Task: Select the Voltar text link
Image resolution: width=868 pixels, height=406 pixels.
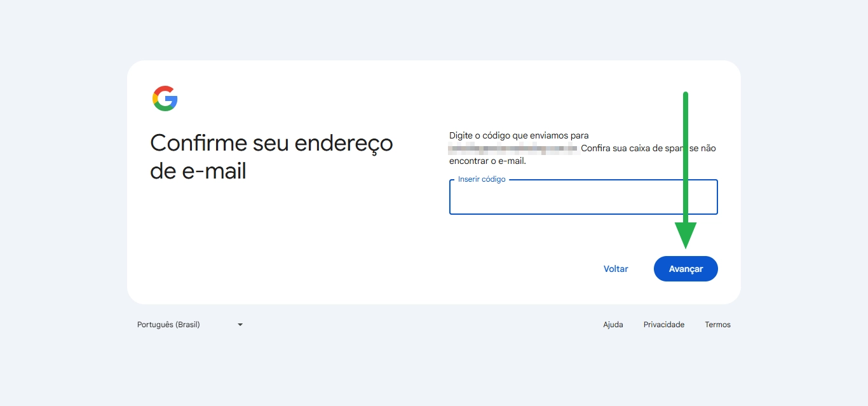Action: (615, 268)
